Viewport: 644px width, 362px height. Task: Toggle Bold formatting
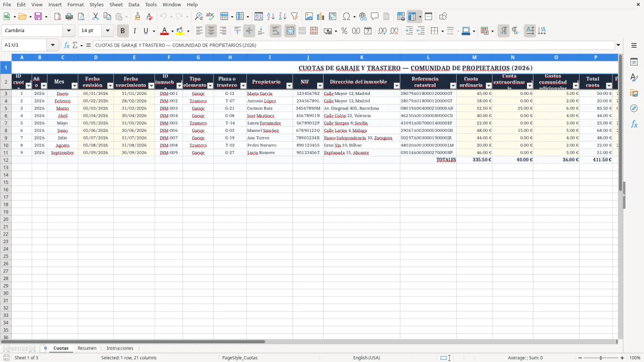[x=123, y=31]
